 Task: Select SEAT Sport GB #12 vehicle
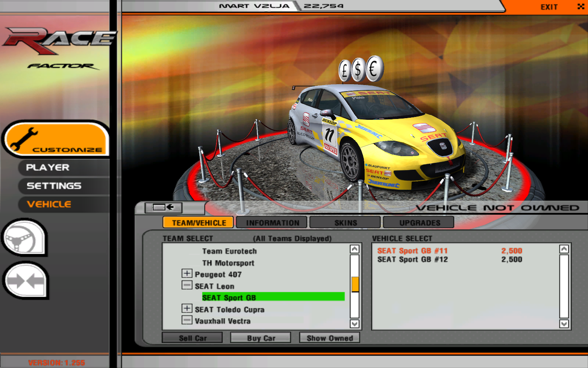tap(412, 259)
